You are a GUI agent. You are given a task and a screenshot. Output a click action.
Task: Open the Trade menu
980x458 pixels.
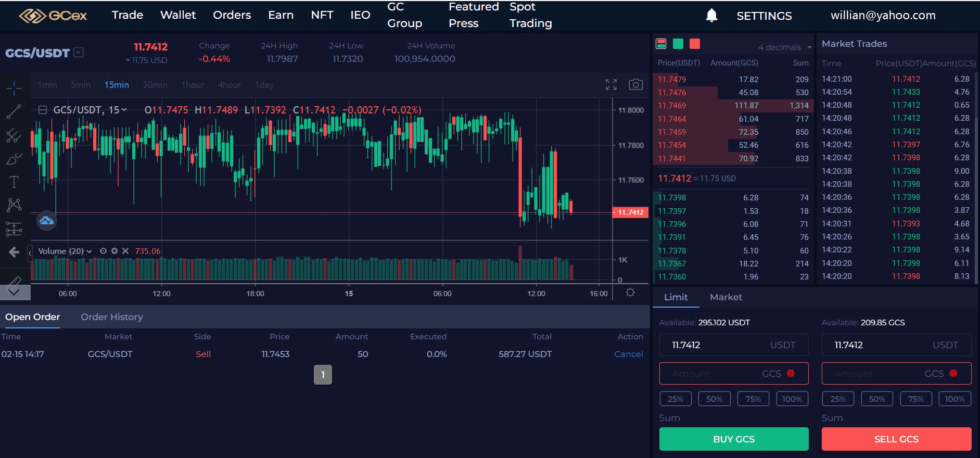pyautogui.click(x=128, y=15)
